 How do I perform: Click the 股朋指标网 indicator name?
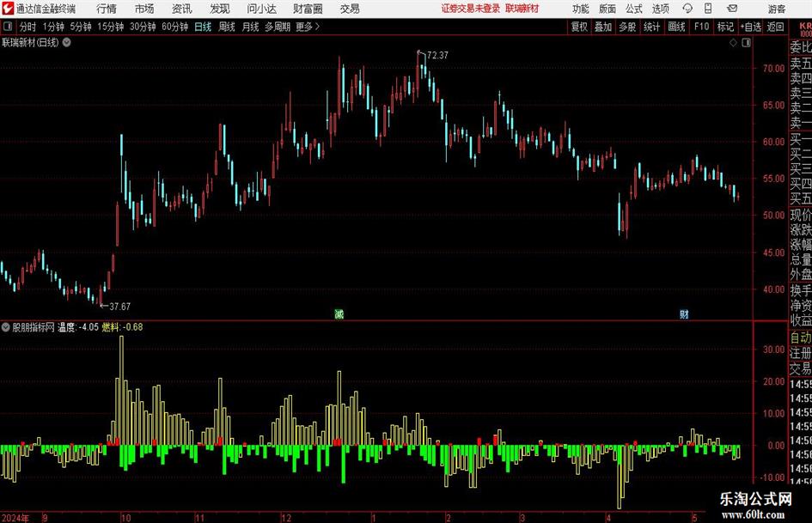(x=34, y=327)
